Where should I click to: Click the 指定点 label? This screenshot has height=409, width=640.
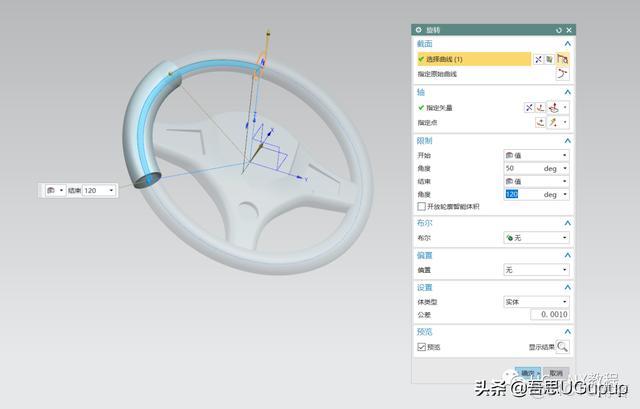pyautogui.click(x=427, y=122)
